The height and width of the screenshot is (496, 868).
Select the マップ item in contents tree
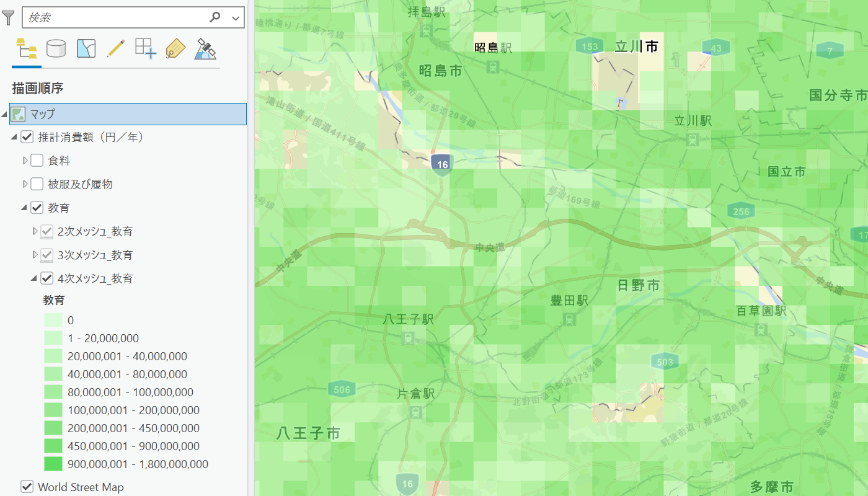coord(43,114)
